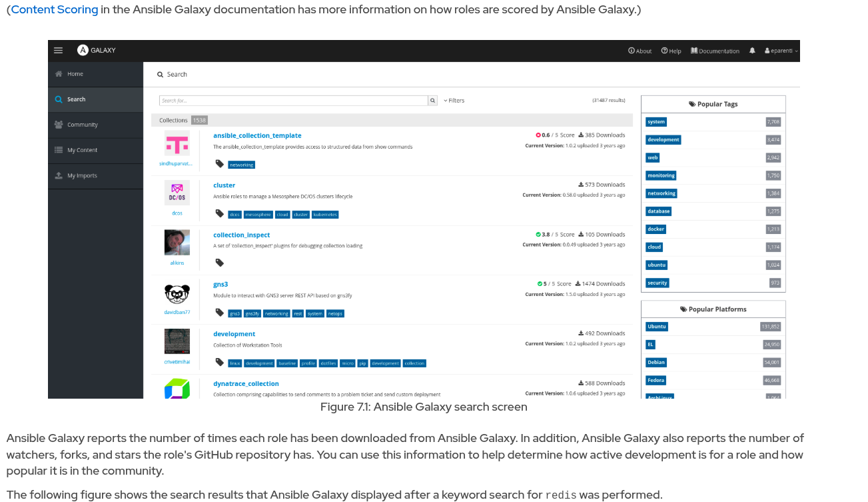
Task: Open the eparenti user dropdown
Action: 781,51
